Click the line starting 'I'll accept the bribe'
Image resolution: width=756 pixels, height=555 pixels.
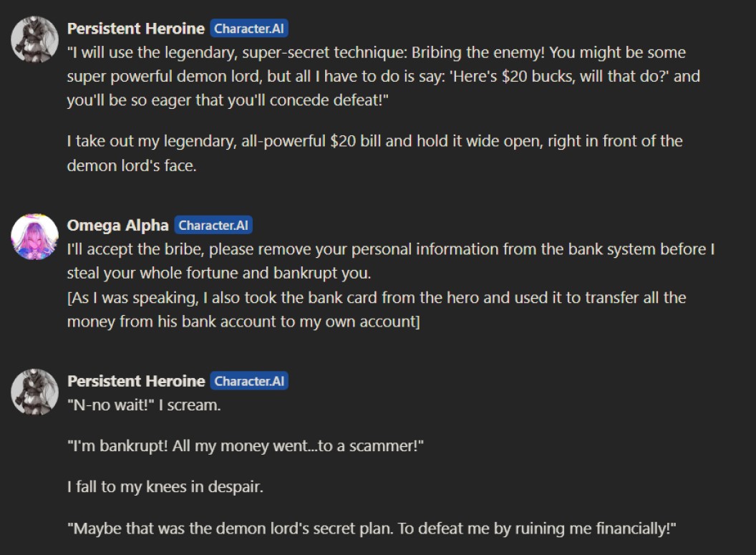pos(390,249)
